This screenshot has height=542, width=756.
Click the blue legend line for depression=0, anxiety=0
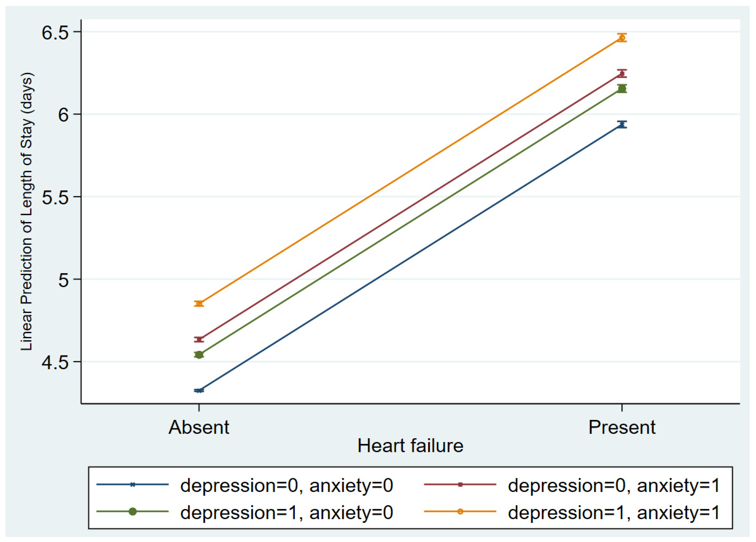click(133, 485)
